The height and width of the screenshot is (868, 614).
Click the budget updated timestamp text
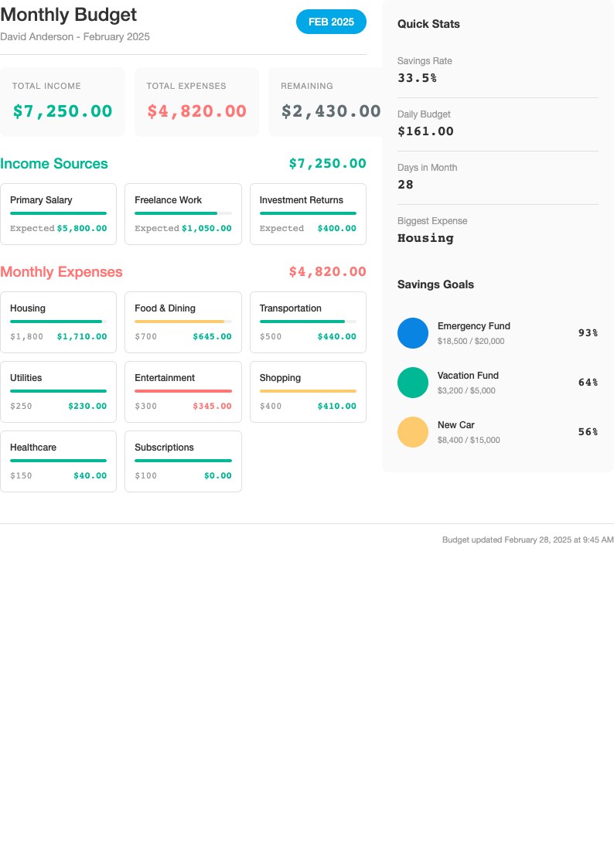click(x=528, y=540)
